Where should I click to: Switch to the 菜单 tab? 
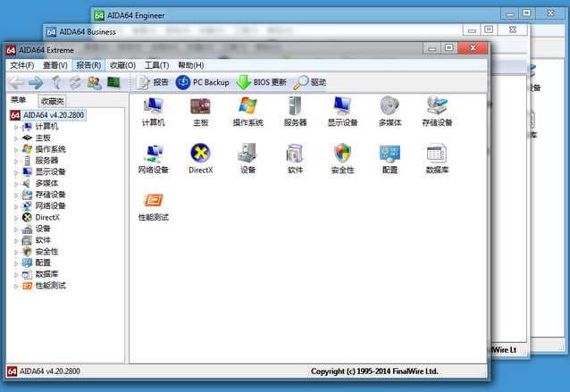pyautogui.click(x=19, y=100)
